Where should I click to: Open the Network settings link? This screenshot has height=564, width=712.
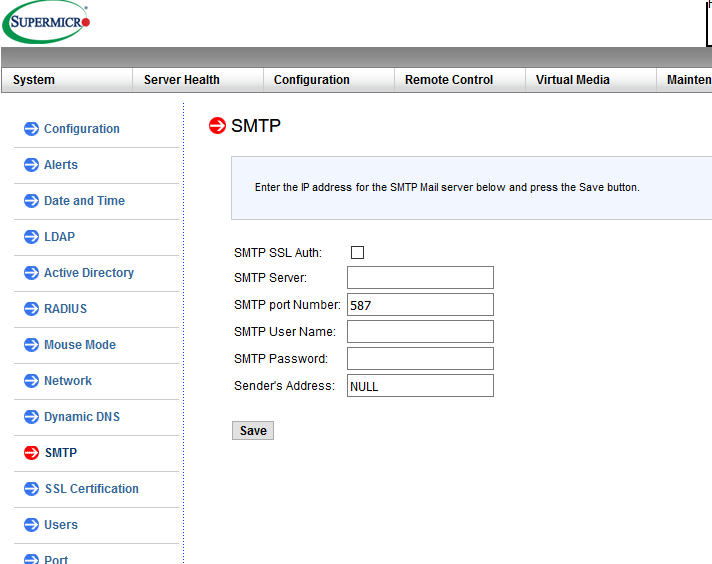68,381
